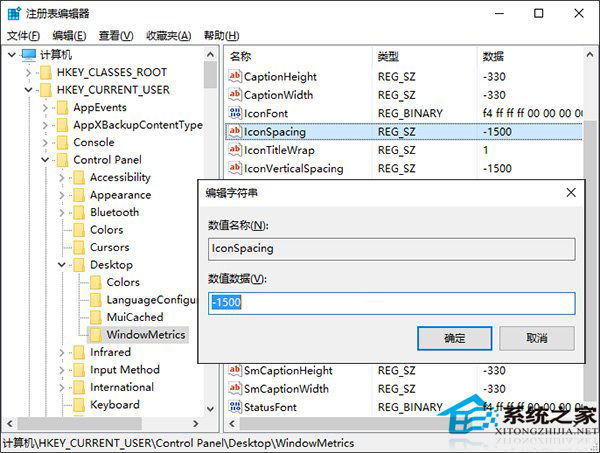Expand the Input Method key
The width and height of the screenshot is (600, 453).
coord(62,370)
